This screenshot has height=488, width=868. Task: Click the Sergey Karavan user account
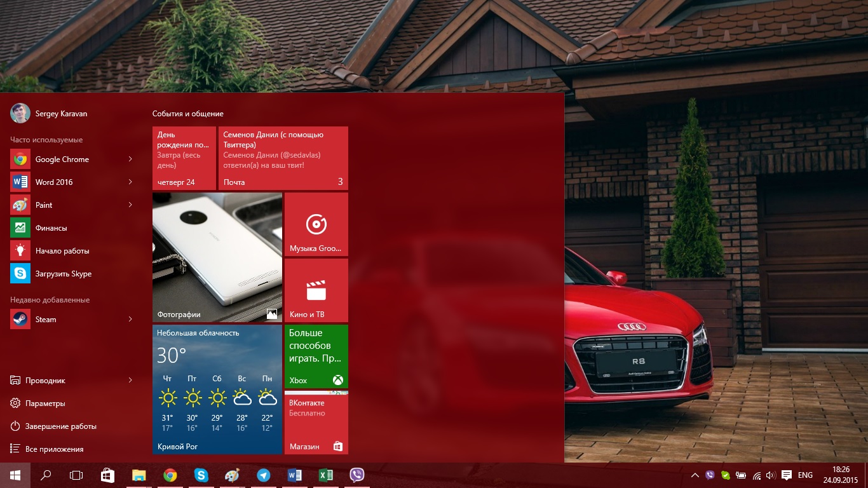[49, 114]
